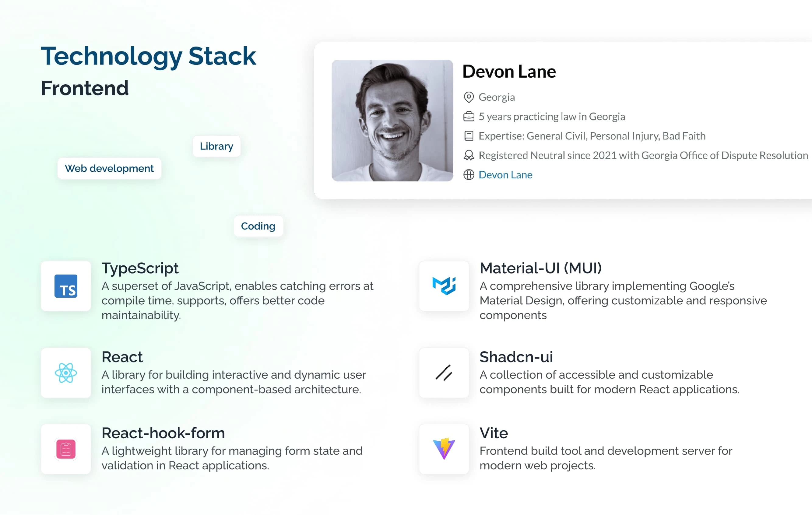Click the Material-UI MUI logo icon
This screenshot has height=515, width=812.
tap(444, 286)
